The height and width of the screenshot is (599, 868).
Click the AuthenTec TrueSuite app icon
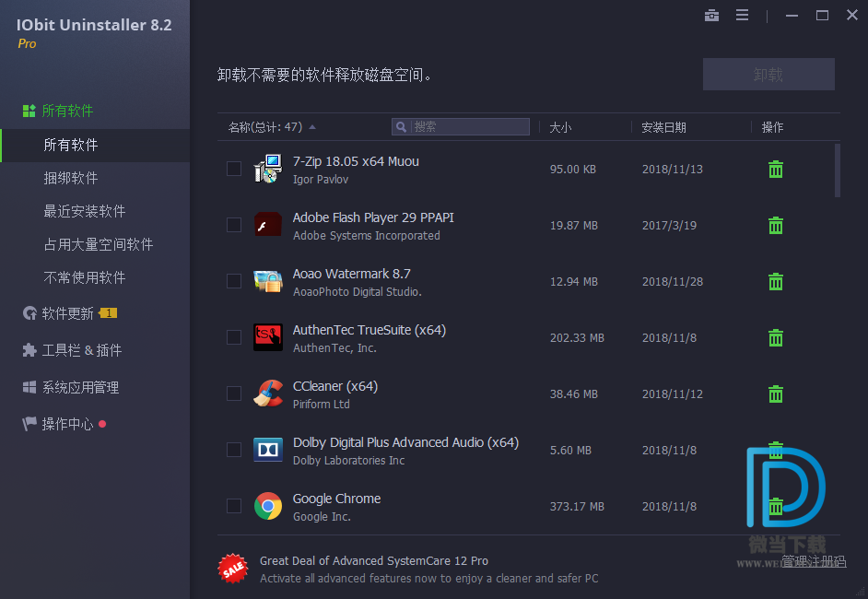pyautogui.click(x=268, y=337)
